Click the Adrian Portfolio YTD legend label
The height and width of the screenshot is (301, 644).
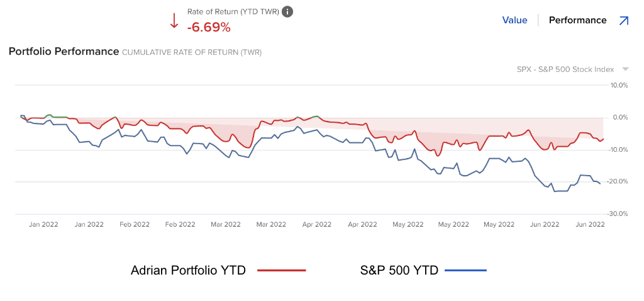click(x=188, y=270)
